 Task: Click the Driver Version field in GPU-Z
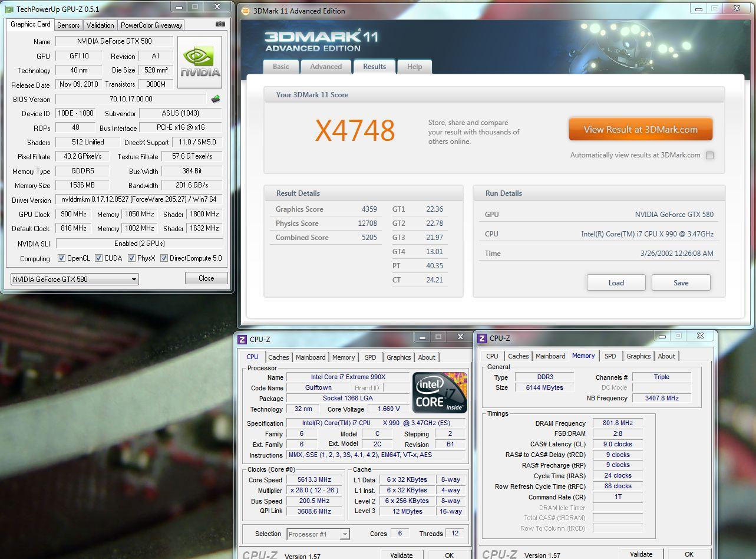(x=139, y=200)
